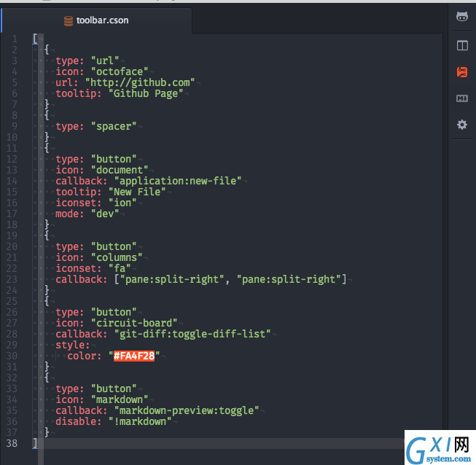
Task: Click the first "pane:split-right" string
Action: [172, 279]
